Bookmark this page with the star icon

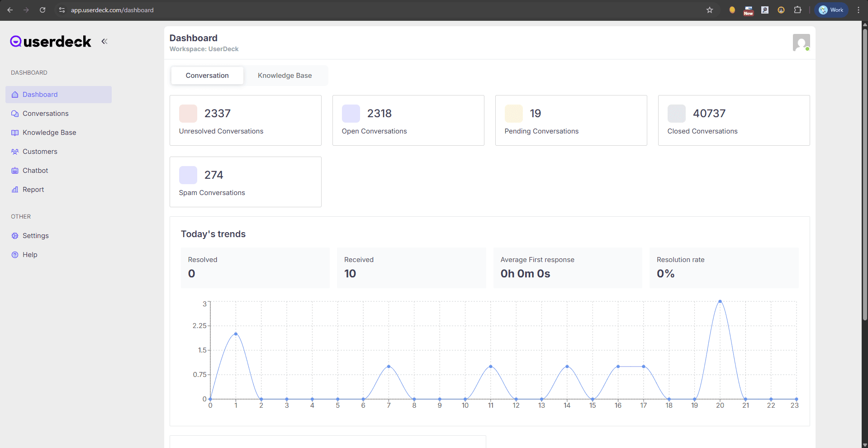pos(710,10)
